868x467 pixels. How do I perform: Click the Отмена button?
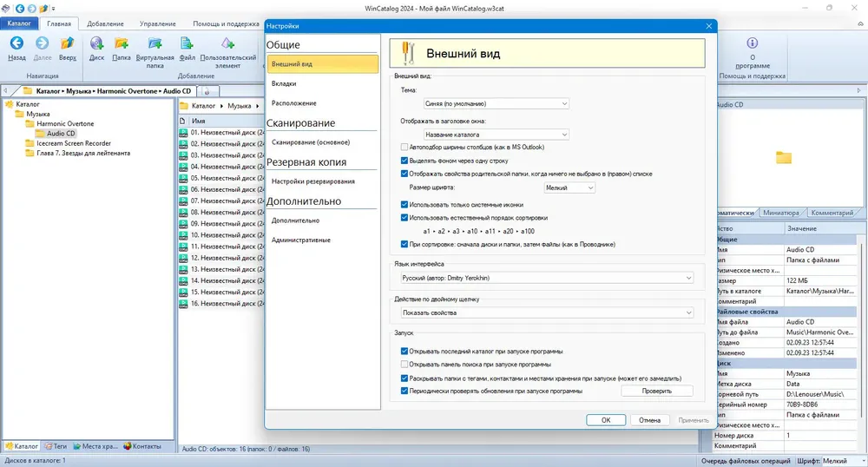click(x=649, y=420)
